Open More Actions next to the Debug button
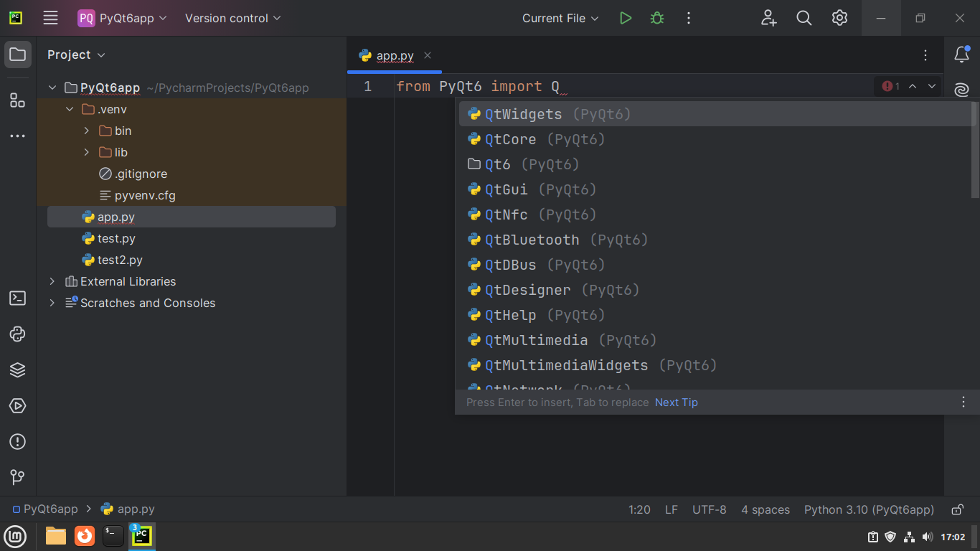Screen dimensions: 980x551 689,18
